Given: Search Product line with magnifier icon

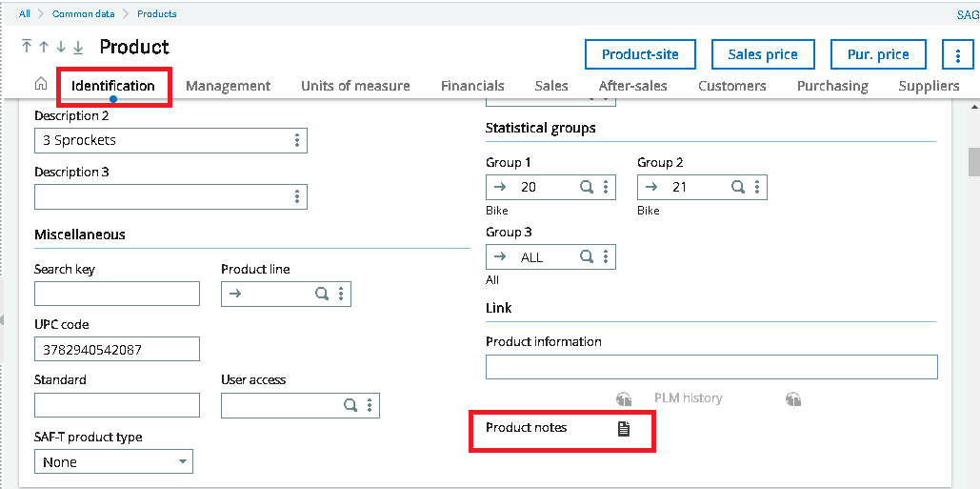Looking at the screenshot, I should click(x=321, y=294).
